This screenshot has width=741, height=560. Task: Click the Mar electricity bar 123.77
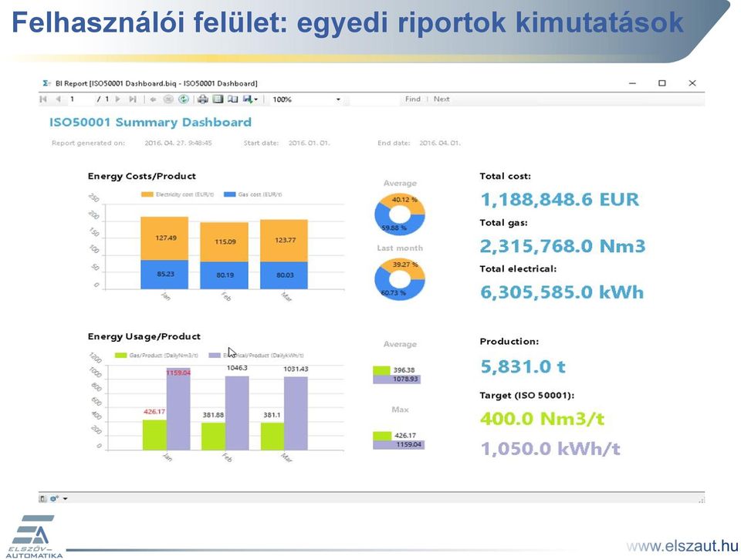click(x=284, y=241)
